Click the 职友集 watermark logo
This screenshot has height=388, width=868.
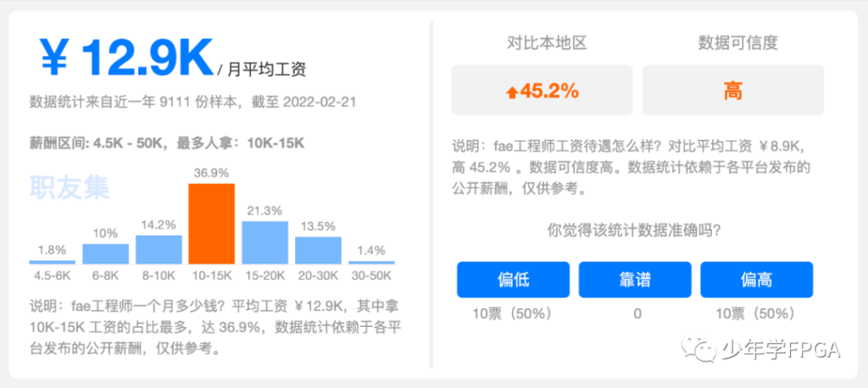70,187
